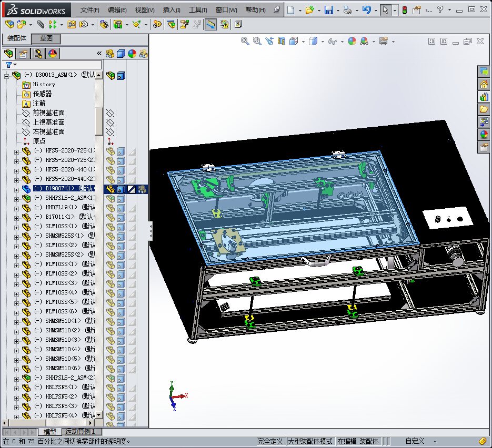Open the File Explorer task pane folder icon
Image resolution: width=492 pixels, height=448 pixels.
(x=484, y=110)
